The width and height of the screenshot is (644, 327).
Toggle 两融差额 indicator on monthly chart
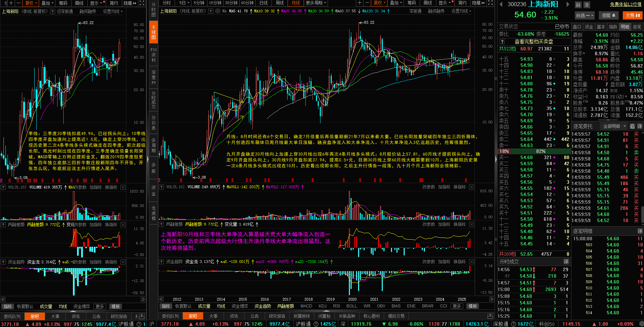point(286,306)
